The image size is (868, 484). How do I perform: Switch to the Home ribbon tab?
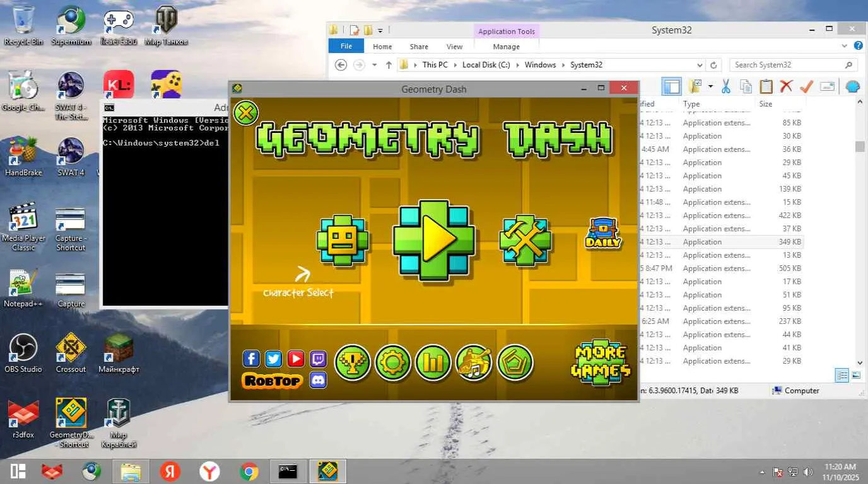382,47
